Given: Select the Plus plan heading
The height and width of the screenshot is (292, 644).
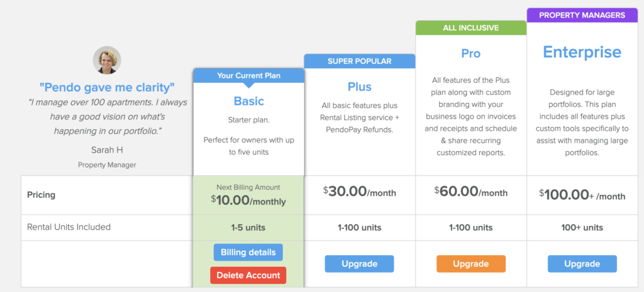Looking at the screenshot, I should (x=359, y=87).
